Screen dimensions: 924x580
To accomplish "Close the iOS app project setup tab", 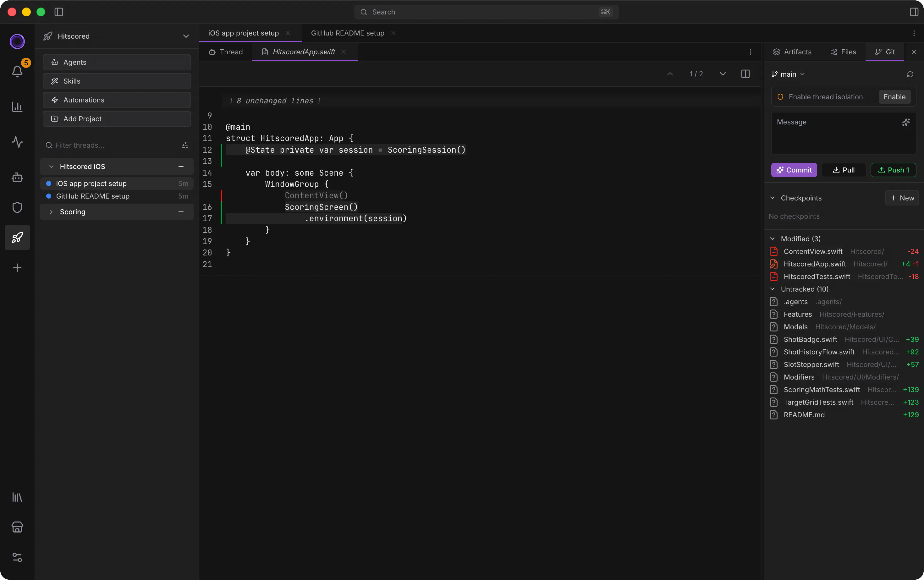I will (x=288, y=33).
